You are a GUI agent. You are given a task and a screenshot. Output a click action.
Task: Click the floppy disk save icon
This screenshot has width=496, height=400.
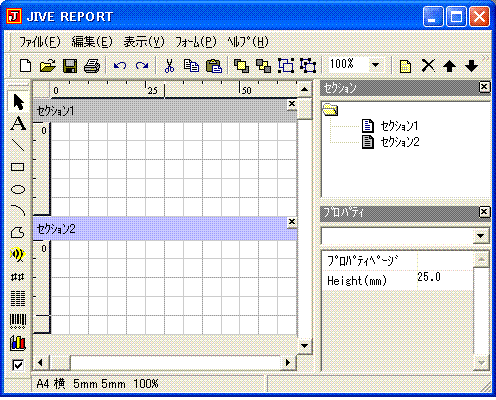coord(70,66)
